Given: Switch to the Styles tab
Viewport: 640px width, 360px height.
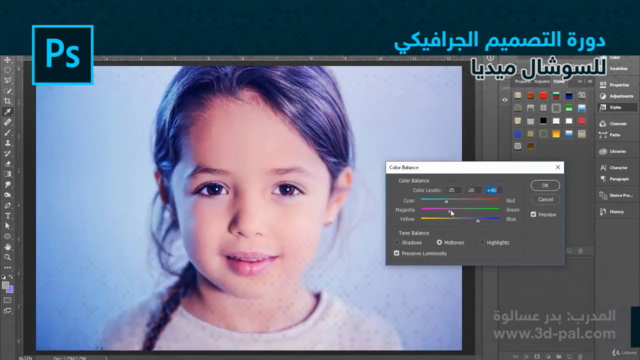Looking at the screenshot, I should [559, 82].
